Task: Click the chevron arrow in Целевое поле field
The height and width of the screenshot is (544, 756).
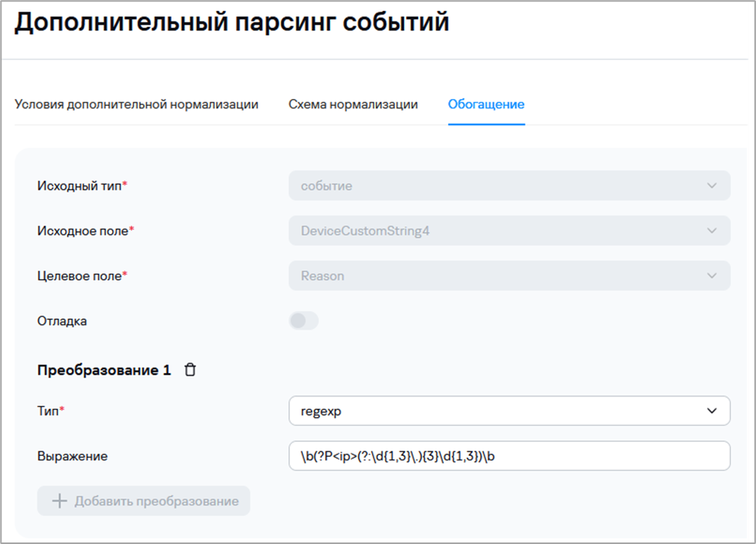Action: 711,276
